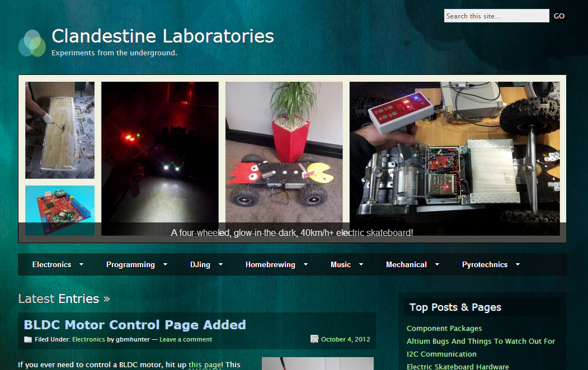The width and height of the screenshot is (588, 370).
Task: Select Mechanical in the navigation bar
Action: pos(406,265)
